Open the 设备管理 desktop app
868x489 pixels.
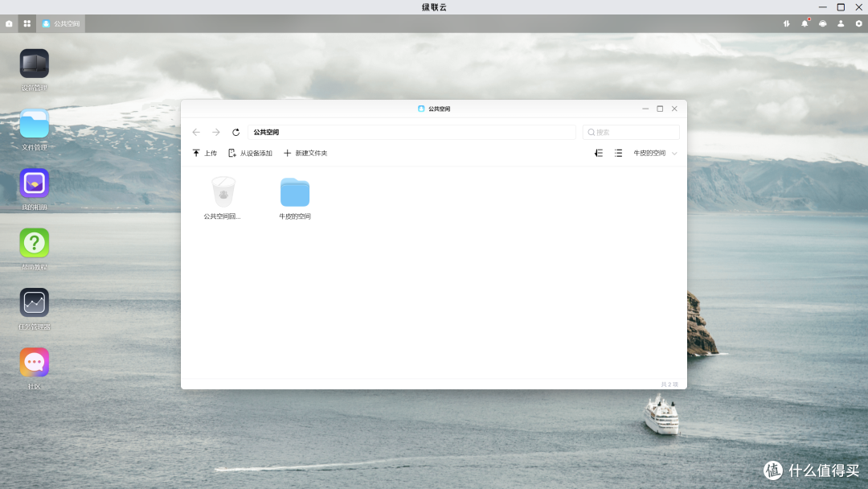click(35, 64)
